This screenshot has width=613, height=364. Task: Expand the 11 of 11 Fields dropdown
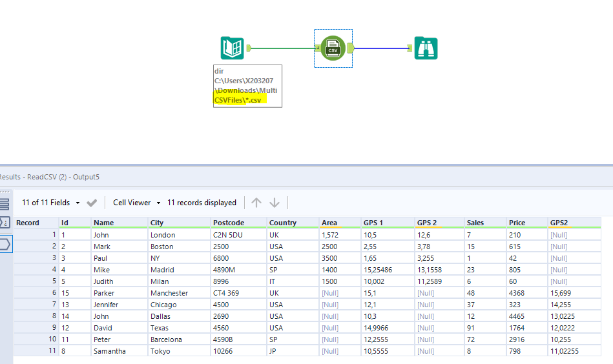(51, 203)
